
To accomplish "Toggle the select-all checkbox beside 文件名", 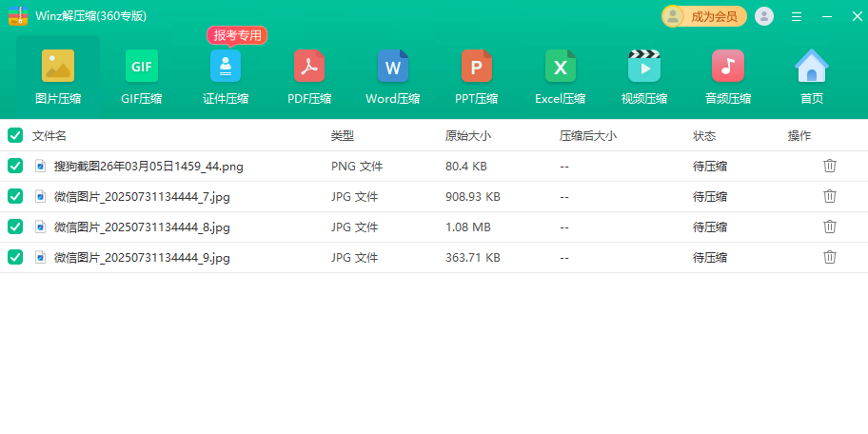I will [x=15, y=136].
